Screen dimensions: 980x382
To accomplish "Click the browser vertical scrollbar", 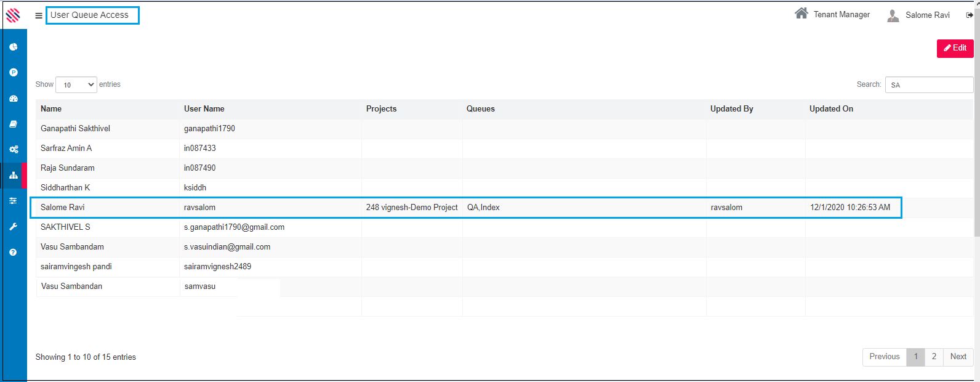I will click(977, 123).
